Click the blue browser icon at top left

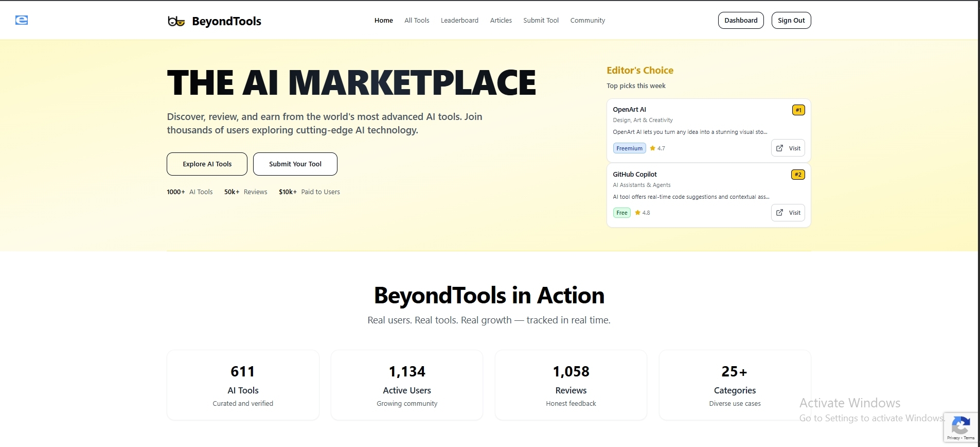(22, 20)
